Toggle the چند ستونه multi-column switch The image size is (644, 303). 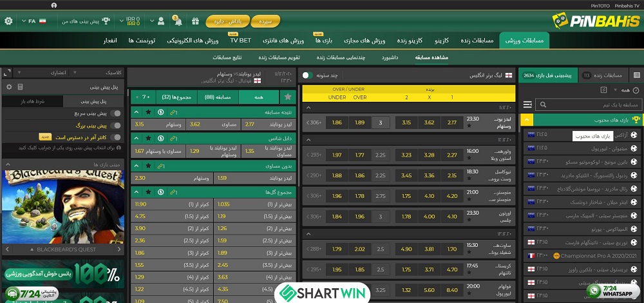pos(307,75)
